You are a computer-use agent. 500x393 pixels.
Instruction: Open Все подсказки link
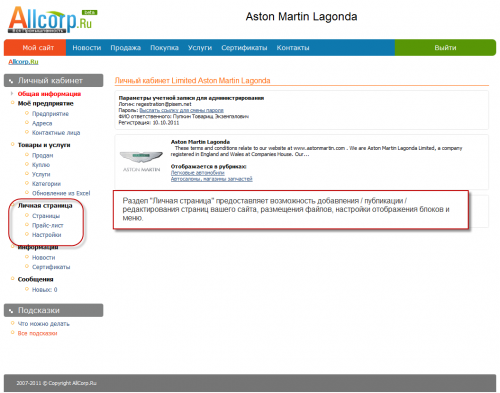37,333
